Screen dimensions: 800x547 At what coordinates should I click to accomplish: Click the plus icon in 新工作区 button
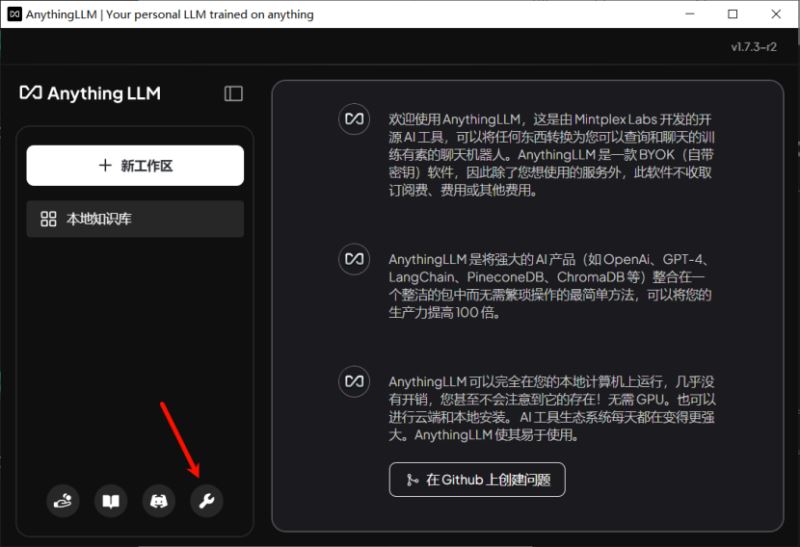[x=105, y=165]
